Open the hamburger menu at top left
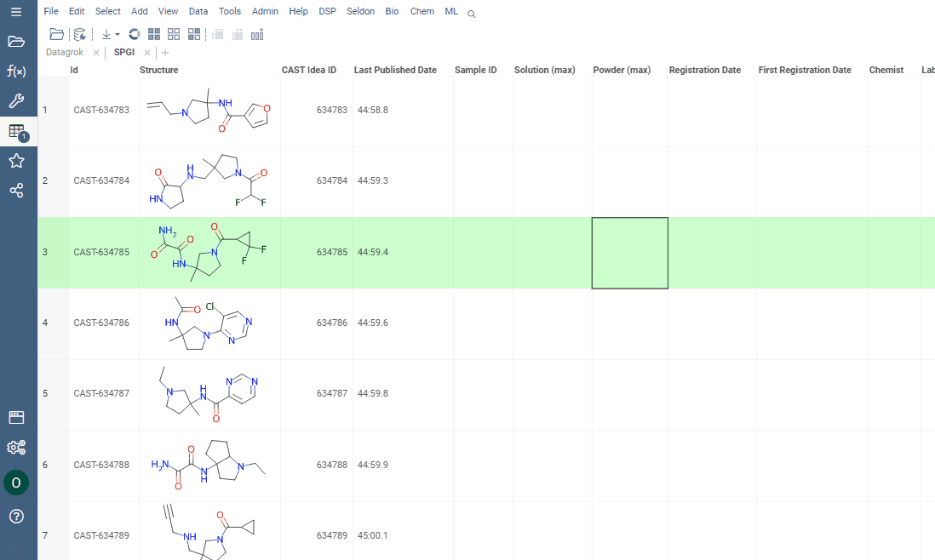Screen dimensions: 935x560 click(18, 11)
